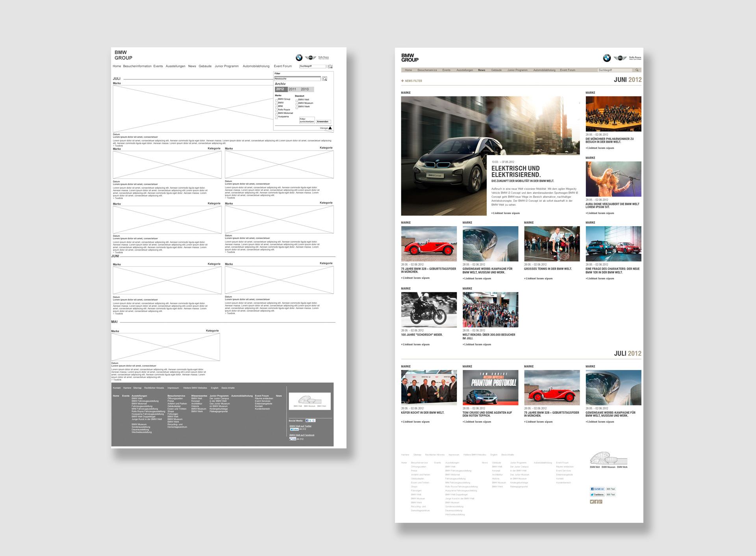Click the Rolls-Royce logo in the left wireframe header

(x=323, y=58)
